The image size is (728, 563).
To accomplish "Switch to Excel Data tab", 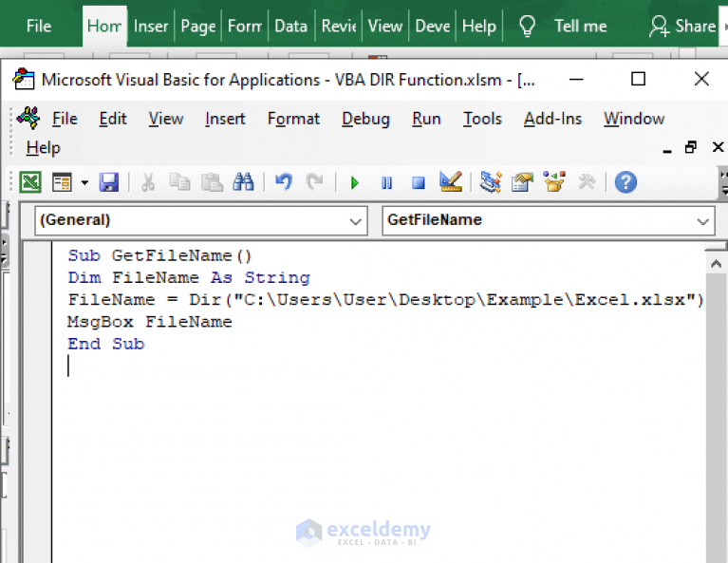I will [291, 26].
